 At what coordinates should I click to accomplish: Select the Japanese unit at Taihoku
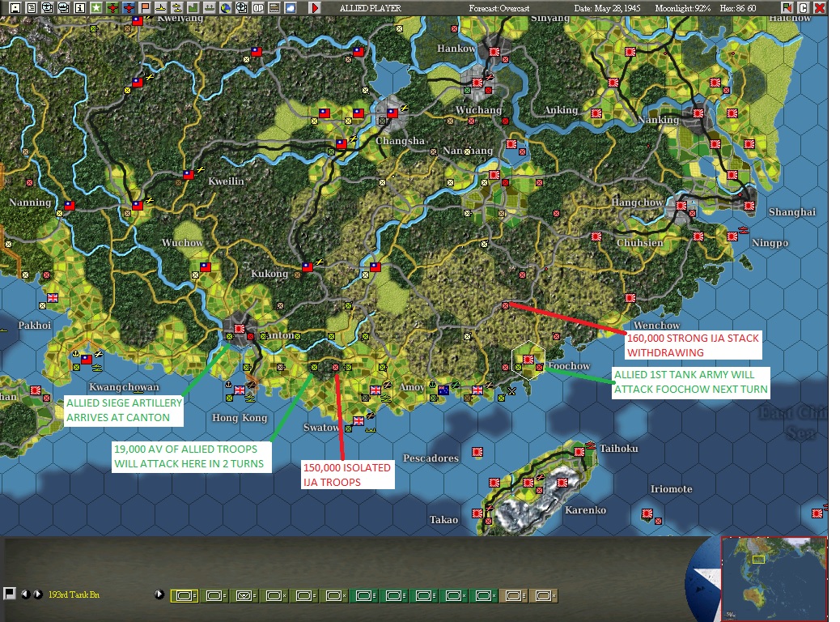coord(579,451)
